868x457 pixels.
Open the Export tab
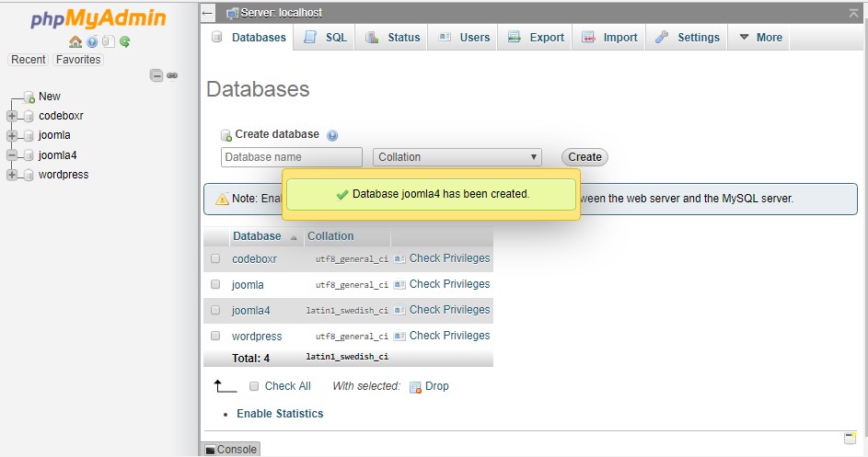(x=536, y=38)
